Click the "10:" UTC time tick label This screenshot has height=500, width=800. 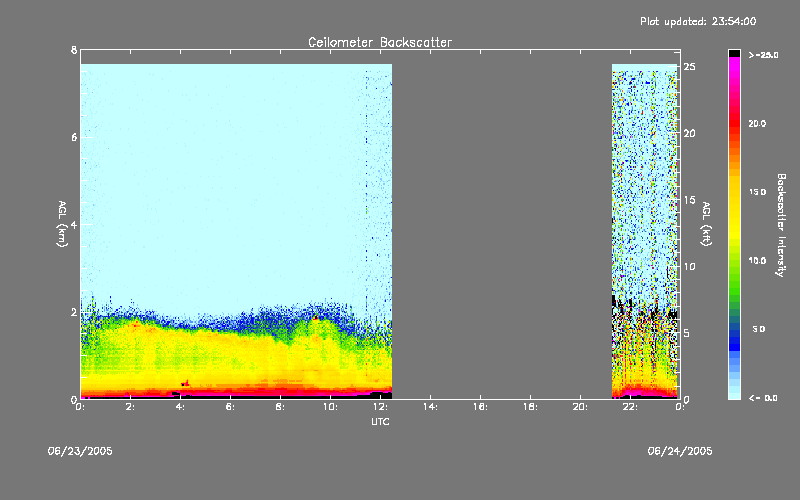[x=330, y=407]
